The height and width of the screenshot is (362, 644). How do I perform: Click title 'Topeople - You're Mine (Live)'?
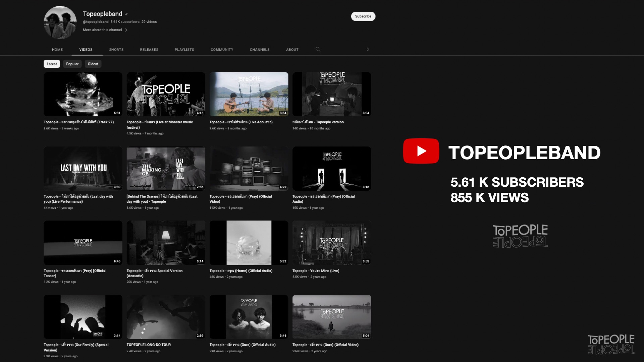316,271
